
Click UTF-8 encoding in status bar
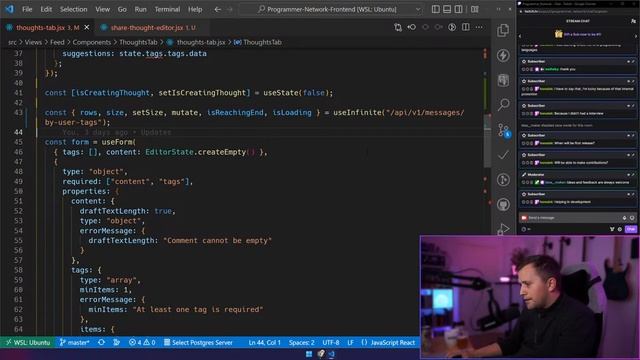point(331,342)
